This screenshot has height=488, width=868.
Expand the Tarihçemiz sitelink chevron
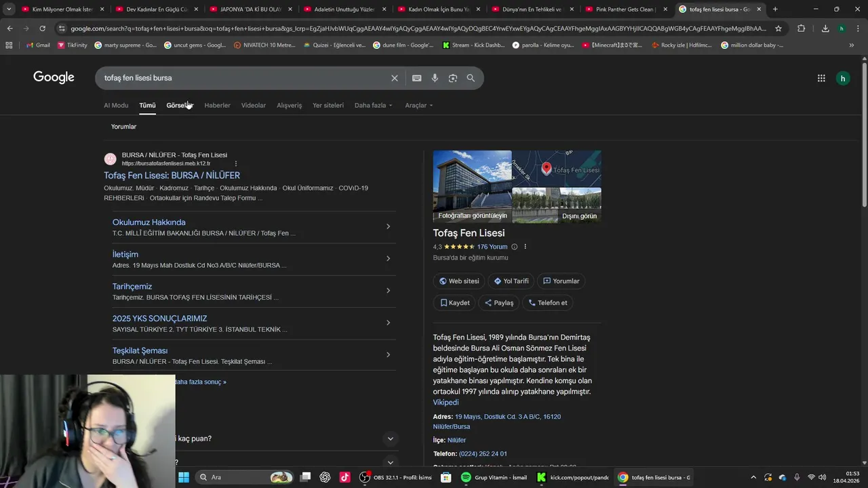[388, 291]
